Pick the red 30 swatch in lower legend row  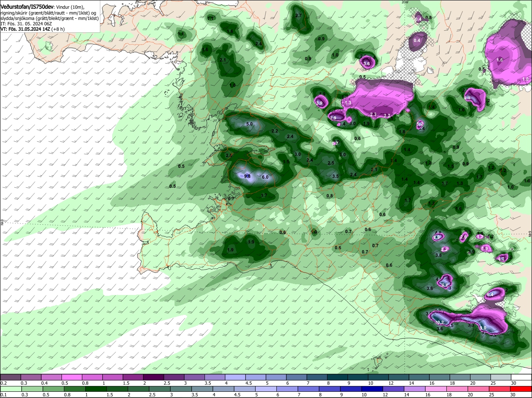coord(521,388)
